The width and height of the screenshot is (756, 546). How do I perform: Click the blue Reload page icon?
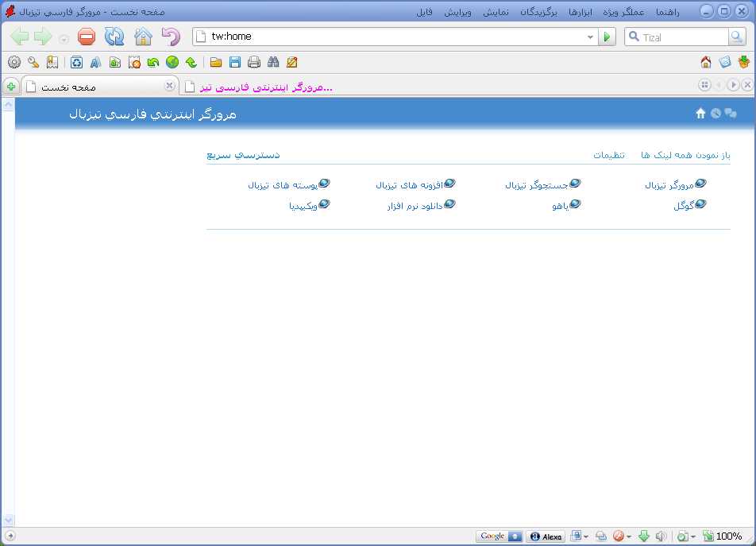[x=114, y=37]
